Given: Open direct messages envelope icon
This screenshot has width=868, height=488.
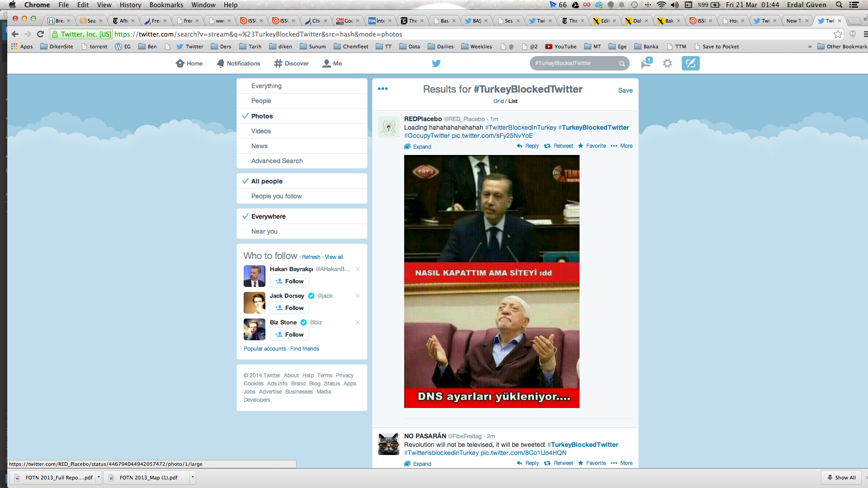Looking at the screenshot, I should pos(646,63).
